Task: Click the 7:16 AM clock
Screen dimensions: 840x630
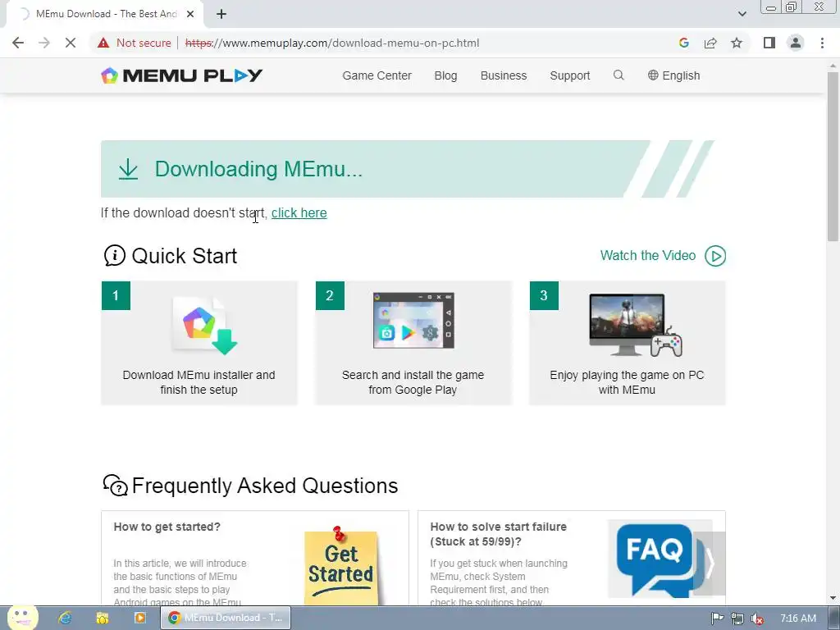Action: [798, 619]
